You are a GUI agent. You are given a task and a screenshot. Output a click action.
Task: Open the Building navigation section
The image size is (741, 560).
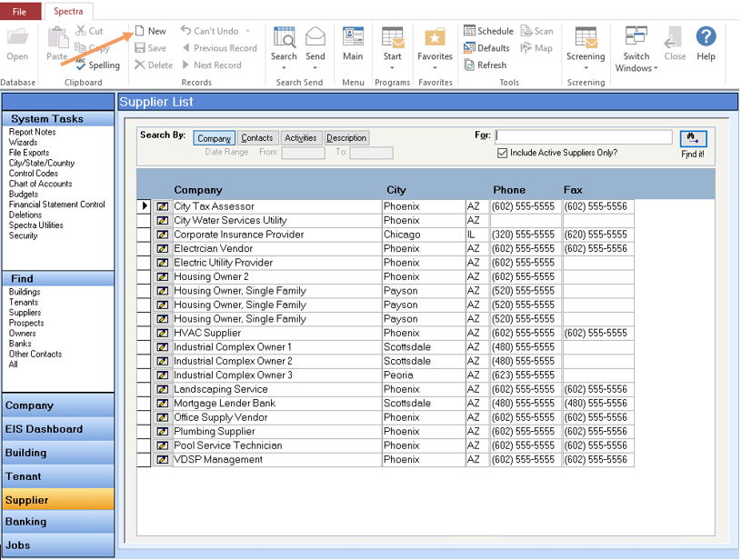click(58, 453)
